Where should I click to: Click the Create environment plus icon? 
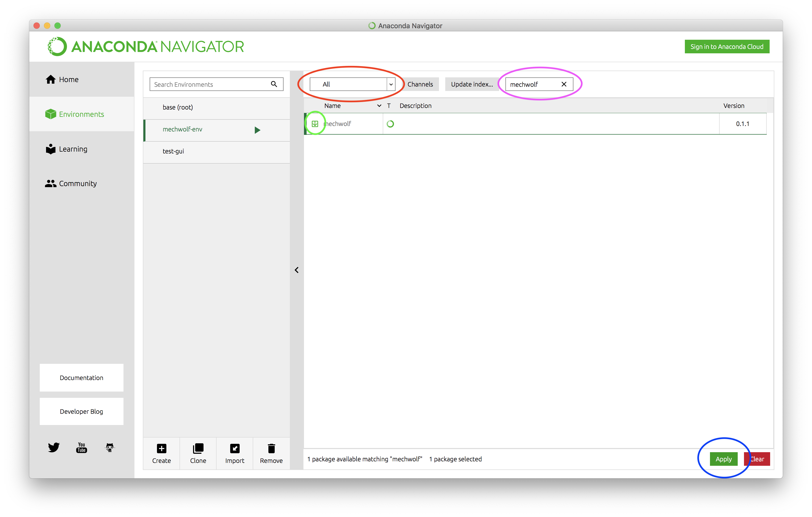(x=161, y=448)
